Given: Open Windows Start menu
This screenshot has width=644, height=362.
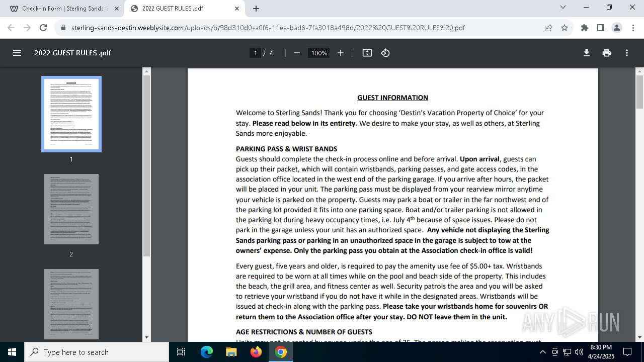Looking at the screenshot, I should (x=12, y=352).
